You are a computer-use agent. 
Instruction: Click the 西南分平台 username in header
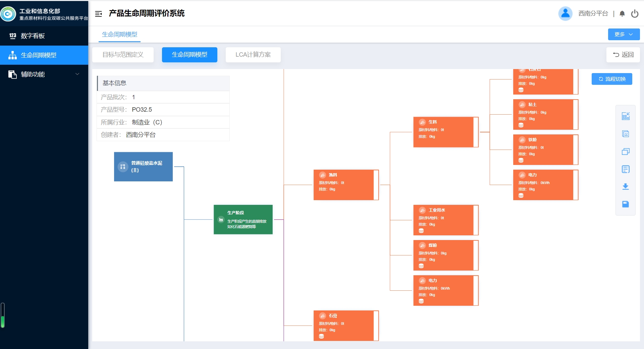click(x=593, y=13)
